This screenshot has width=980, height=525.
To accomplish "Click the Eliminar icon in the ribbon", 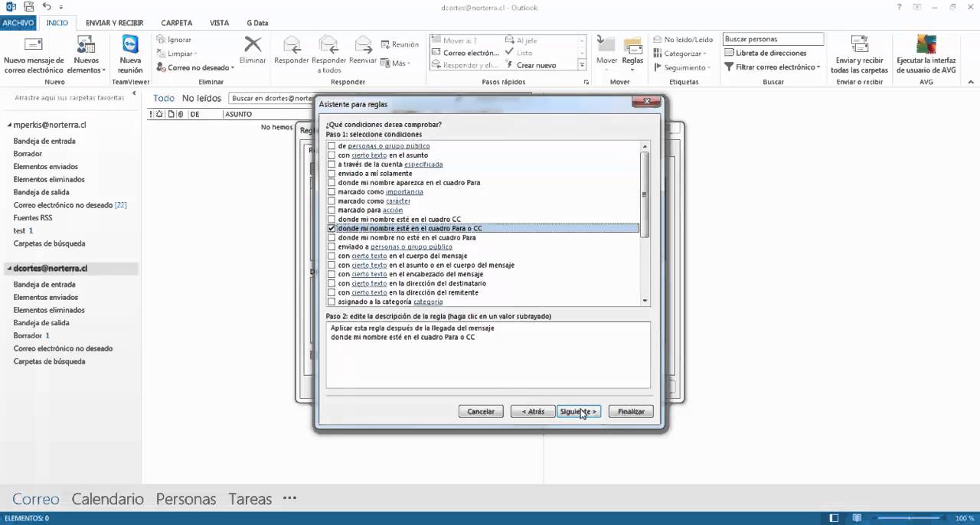I will pos(253,44).
